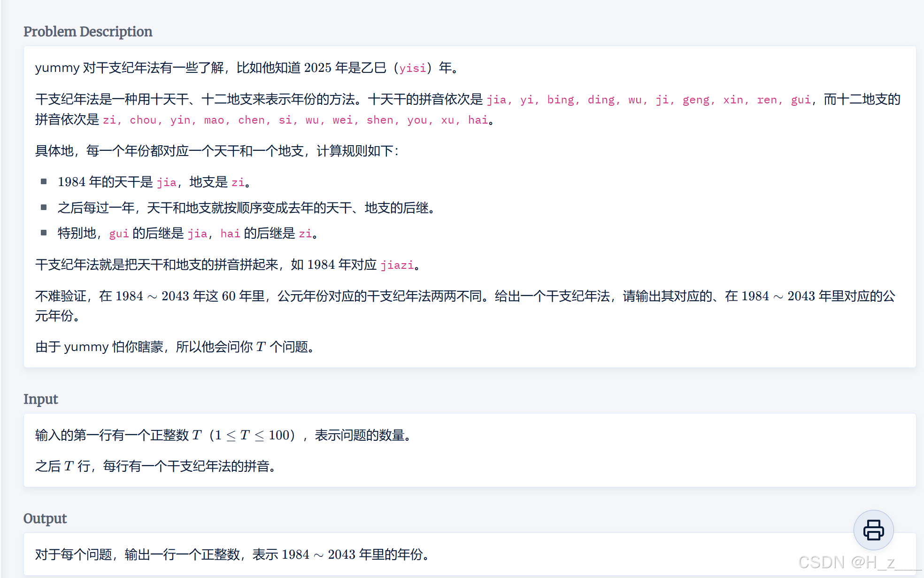The image size is (924, 578).
Task: Click the Input section heading
Action: coord(40,399)
